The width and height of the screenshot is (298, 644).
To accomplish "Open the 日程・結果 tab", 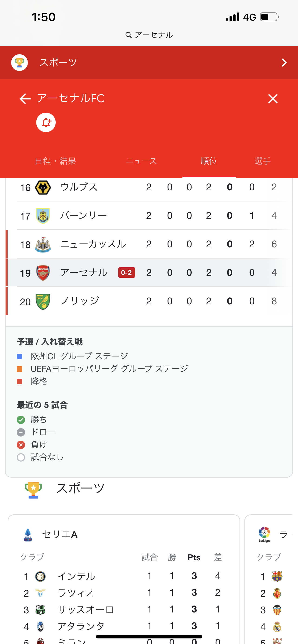I will coord(55,161).
